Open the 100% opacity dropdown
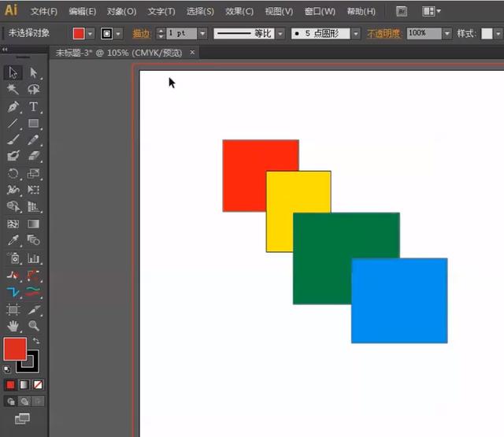This screenshot has height=437, width=504. point(447,33)
